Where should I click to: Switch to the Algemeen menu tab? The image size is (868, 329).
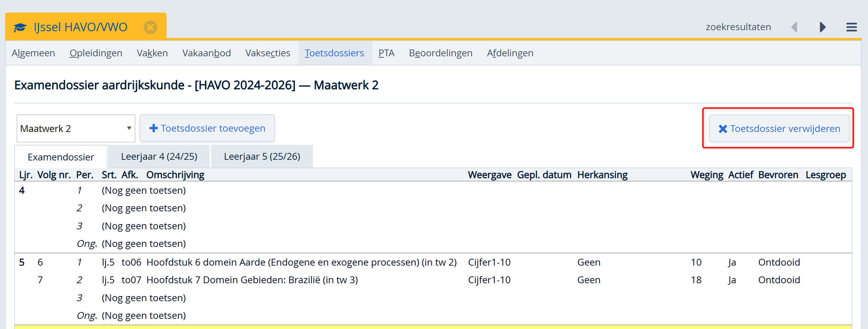[x=33, y=53]
